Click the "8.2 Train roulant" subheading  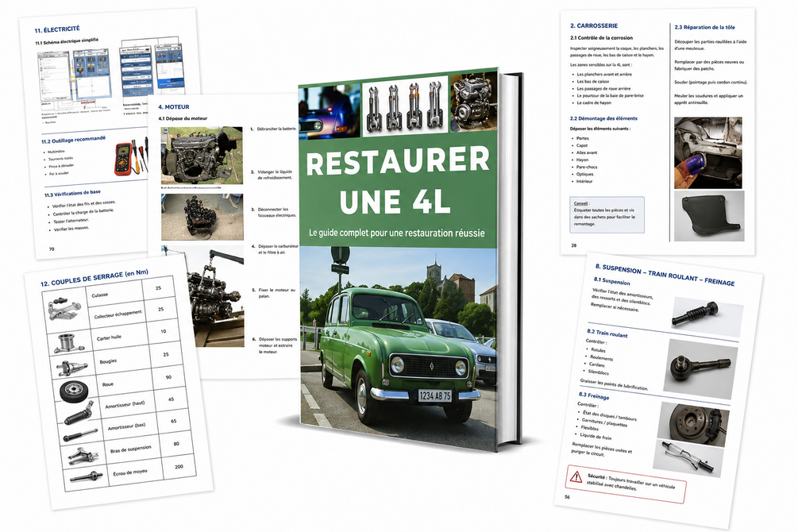coord(607,333)
